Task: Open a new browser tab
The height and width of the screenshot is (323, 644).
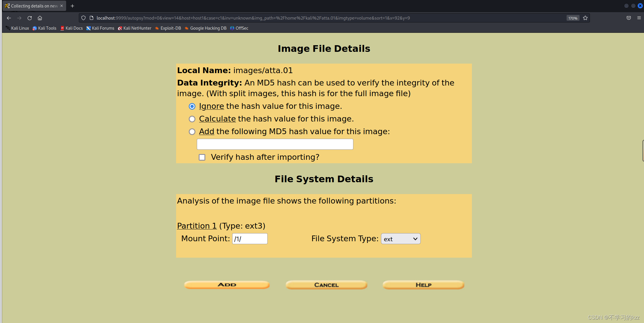Action: coord(73,6)
